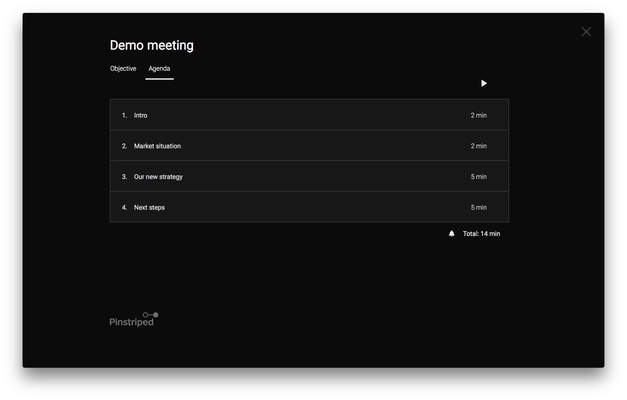Edit the Our new strategy 5 min duration
This screenshot has width=627, height=400.
479,177
